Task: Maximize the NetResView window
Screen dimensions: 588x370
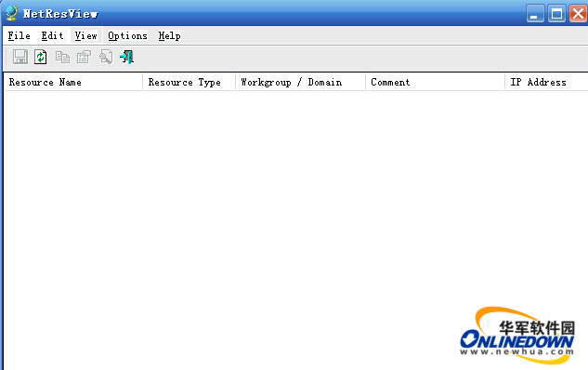Action: pos(556,14)
